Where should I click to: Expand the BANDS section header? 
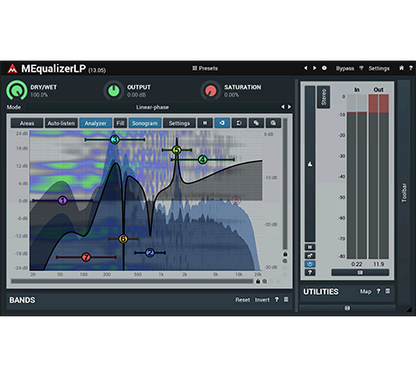(x=22, y=300)
